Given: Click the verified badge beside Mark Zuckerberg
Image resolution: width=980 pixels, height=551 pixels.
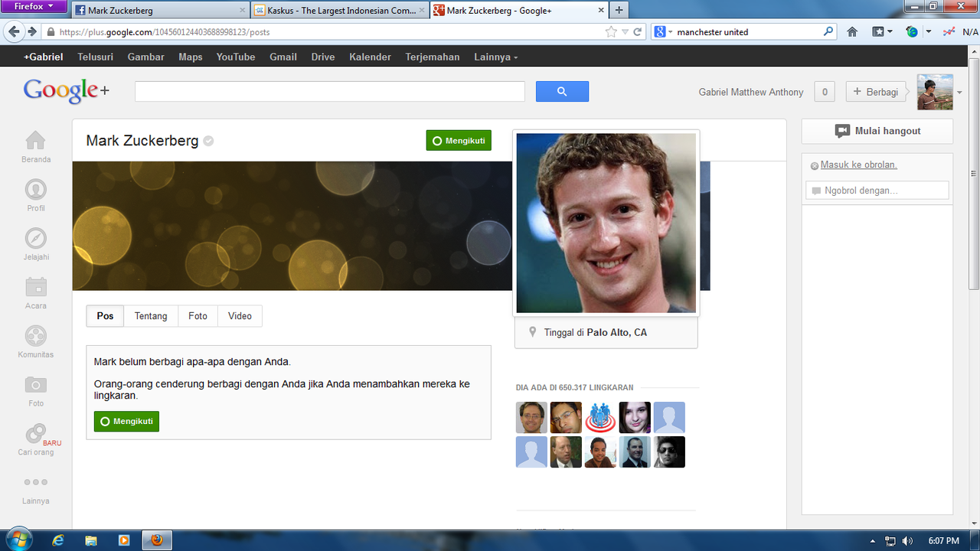Looking at the screenshot, I should tap(208, 141).
